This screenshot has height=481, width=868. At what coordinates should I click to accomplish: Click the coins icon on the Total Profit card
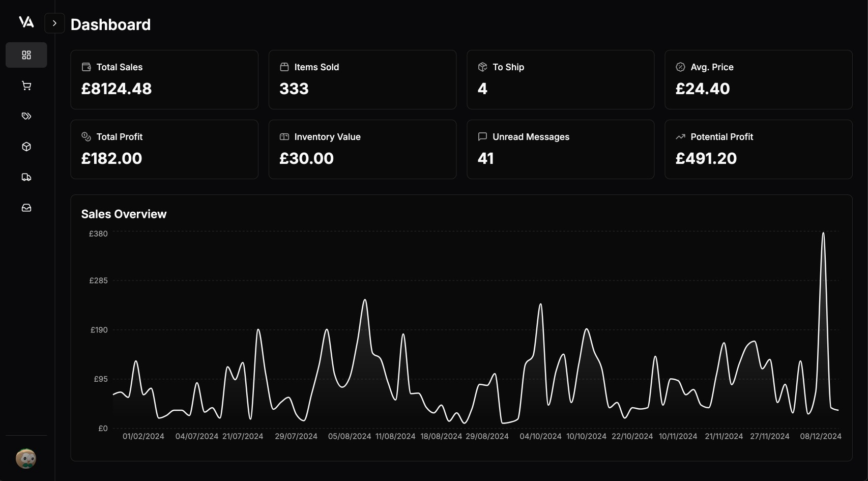[x=85, y=136]
